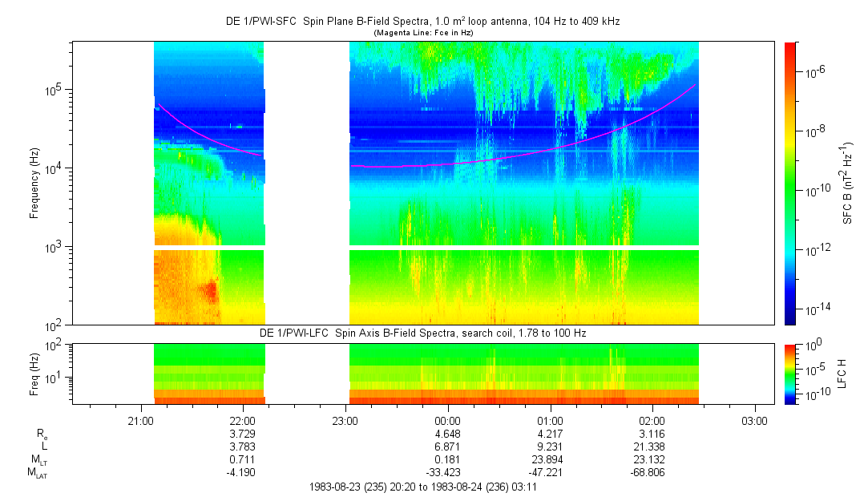Screen dimensions: 868x497
Task: Click the Freq (Hz) lower panel axis label
Action: pyautogui.click(x=34, y=374)
